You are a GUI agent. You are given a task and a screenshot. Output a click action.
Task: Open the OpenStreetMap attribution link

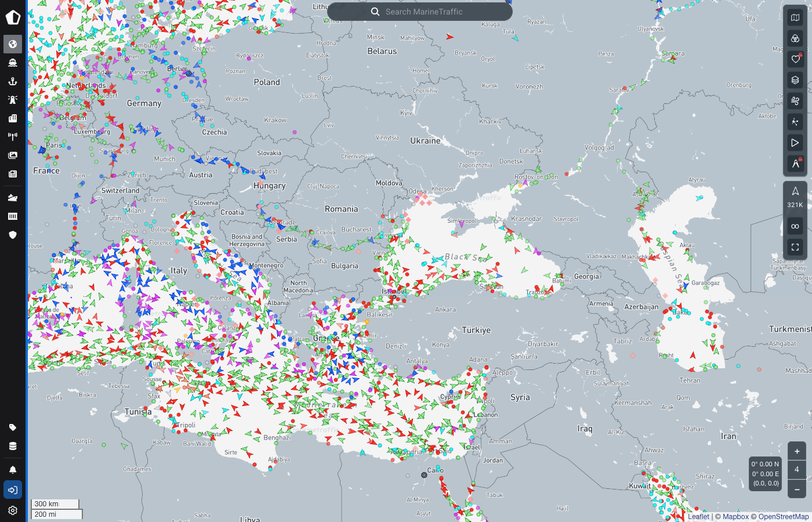[x=784, y=517]
